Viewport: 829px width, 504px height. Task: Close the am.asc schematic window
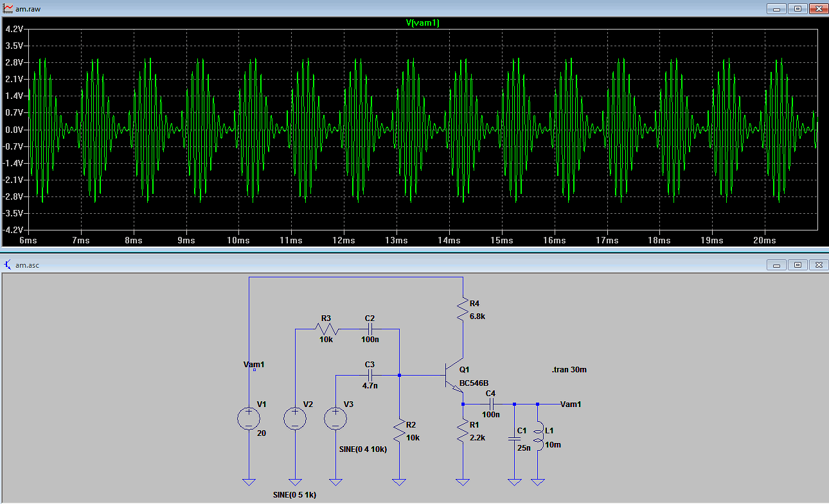818,265
